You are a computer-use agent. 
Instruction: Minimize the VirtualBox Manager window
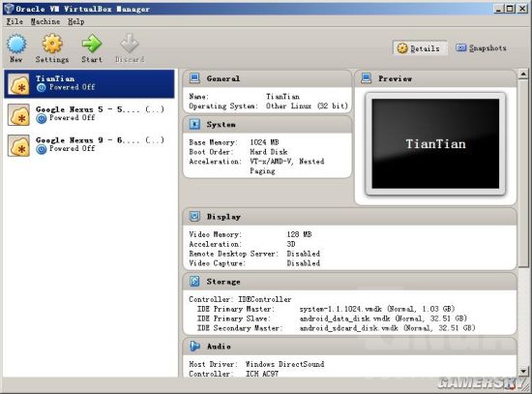coord(498,9)
